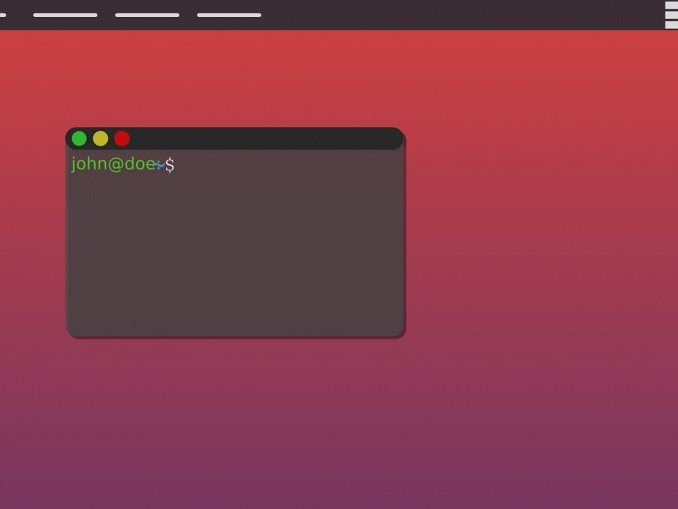Click the terminal window's bottom-left corner
The image size is (678, 509).
[x=69, y=334]
